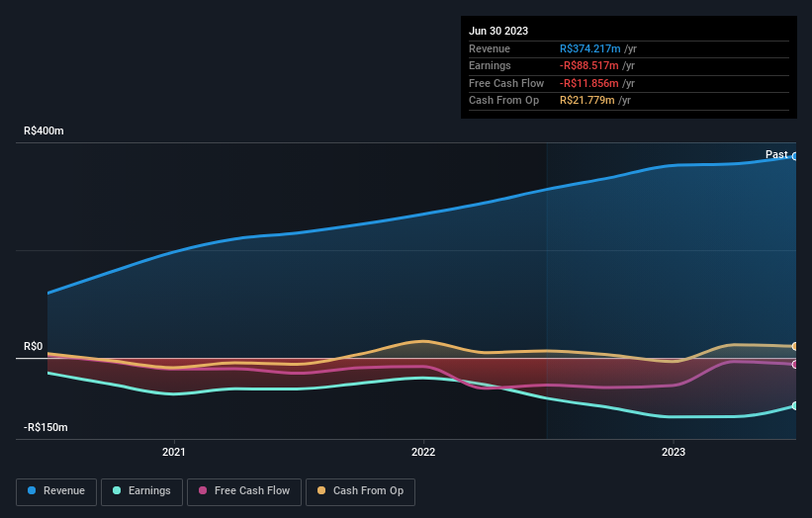Toggle the Cash From Op legend button
The width and height of the screenshot is (812, 518).
tap(360, 491)
